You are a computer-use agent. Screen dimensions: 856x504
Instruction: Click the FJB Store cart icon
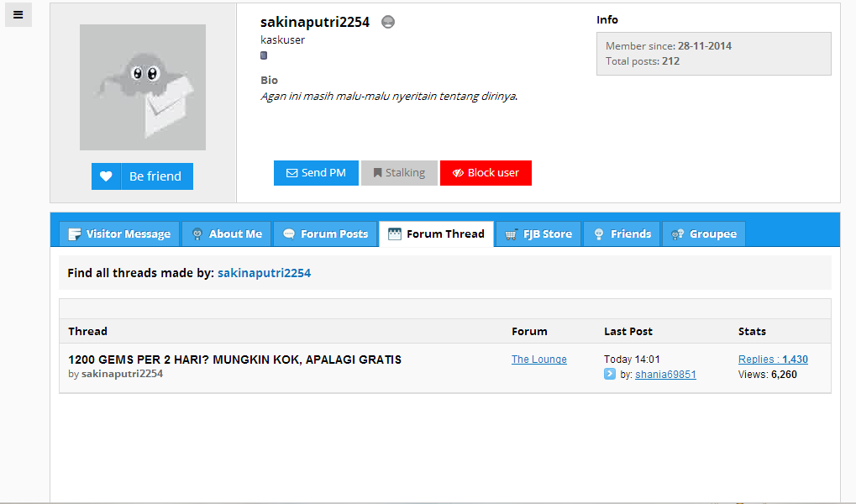pyautogui.click(x=511, y=234)
